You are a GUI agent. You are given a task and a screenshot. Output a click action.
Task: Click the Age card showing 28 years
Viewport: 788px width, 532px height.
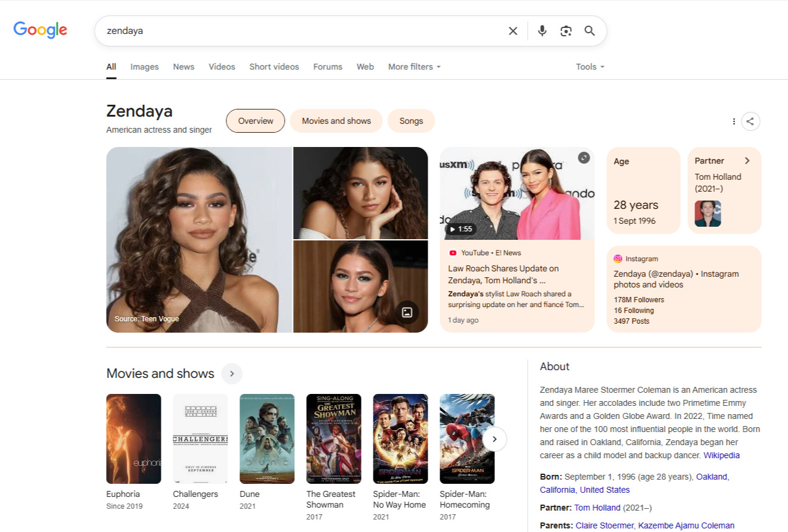point(643,190)
